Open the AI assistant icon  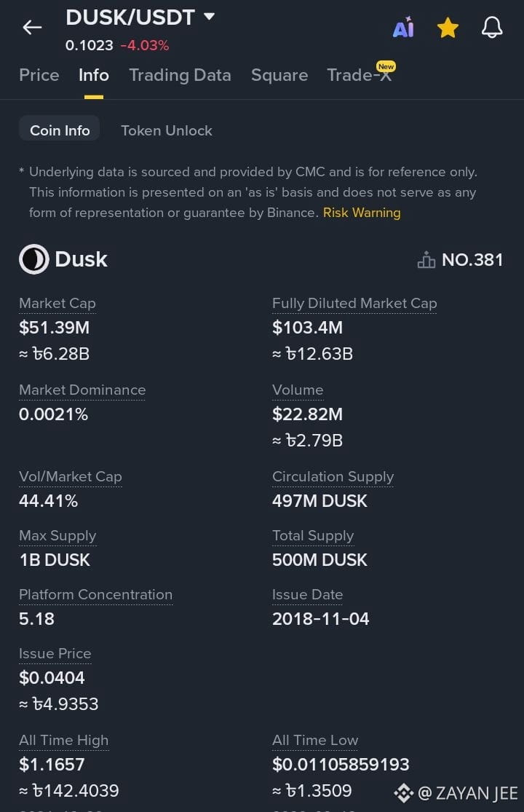click(x=403, y=28)
